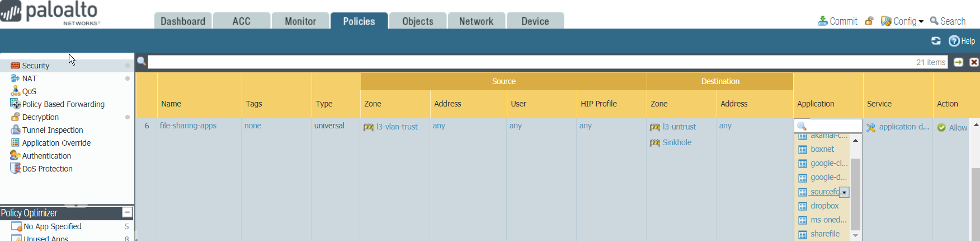Clear the filter with the red X icon
This screenshot has width=980, height=241.
[x=974, y=62]
